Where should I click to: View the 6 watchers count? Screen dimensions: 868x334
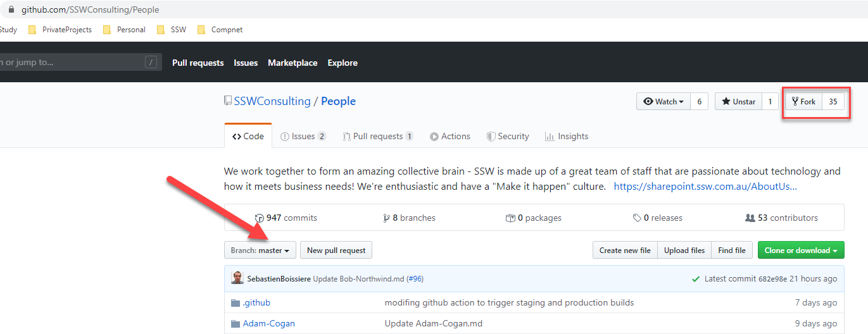pos(699,102)
